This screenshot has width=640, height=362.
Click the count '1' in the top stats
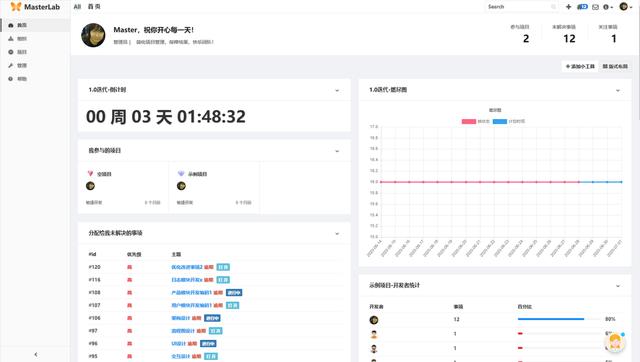click(x=613, y=39)
